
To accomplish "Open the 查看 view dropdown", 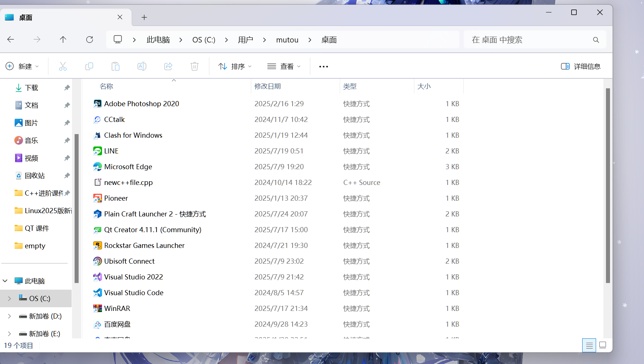I will [284, 66].
